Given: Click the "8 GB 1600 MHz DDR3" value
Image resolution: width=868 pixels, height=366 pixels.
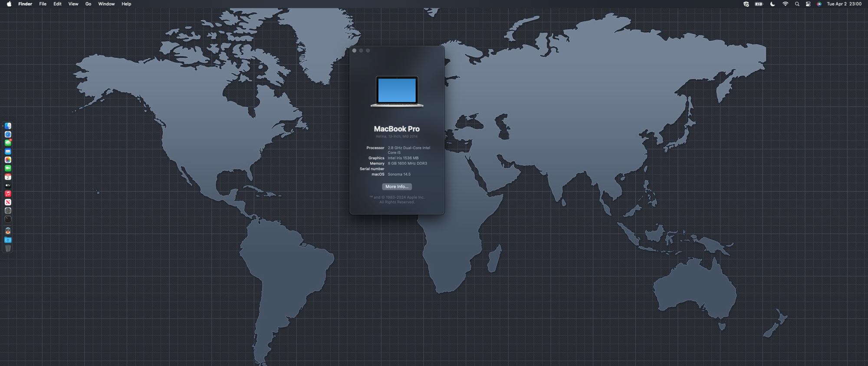Looking at the screenshot, I should pyautogui.click(x=408, y=163).
